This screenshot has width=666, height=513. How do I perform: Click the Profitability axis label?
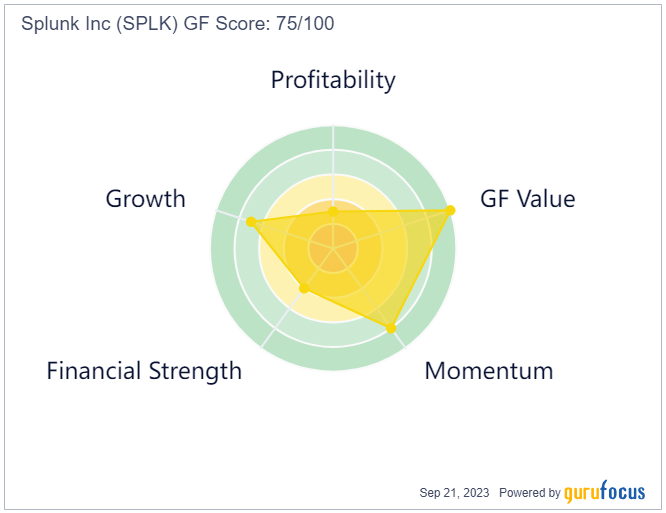pos(333,80)
